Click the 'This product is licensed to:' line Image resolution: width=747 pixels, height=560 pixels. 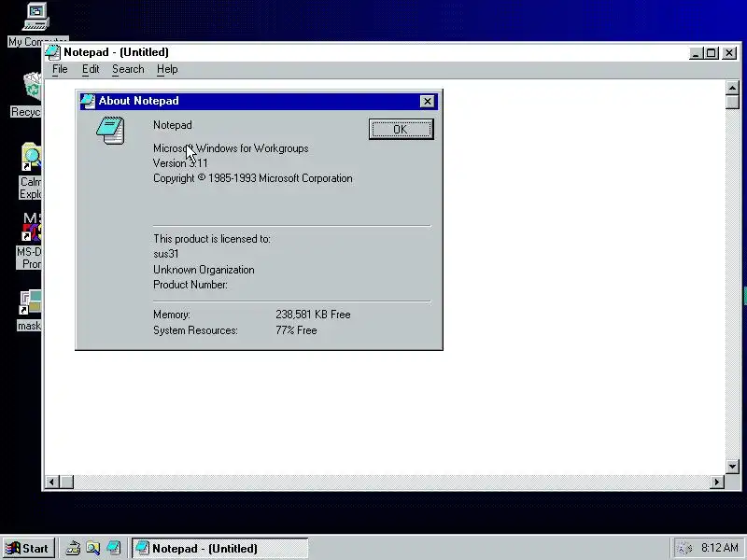pyautogui.click(x=212, y=239)
